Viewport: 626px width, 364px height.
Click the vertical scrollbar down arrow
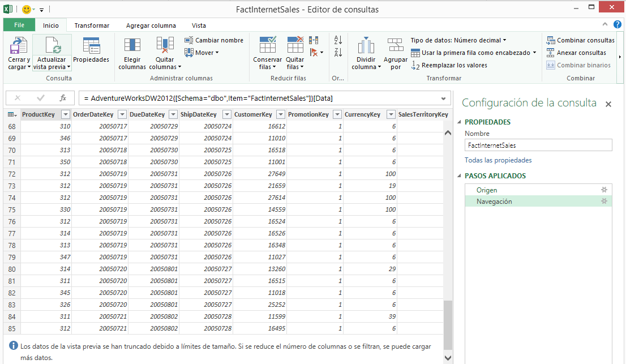pos(448,358)
